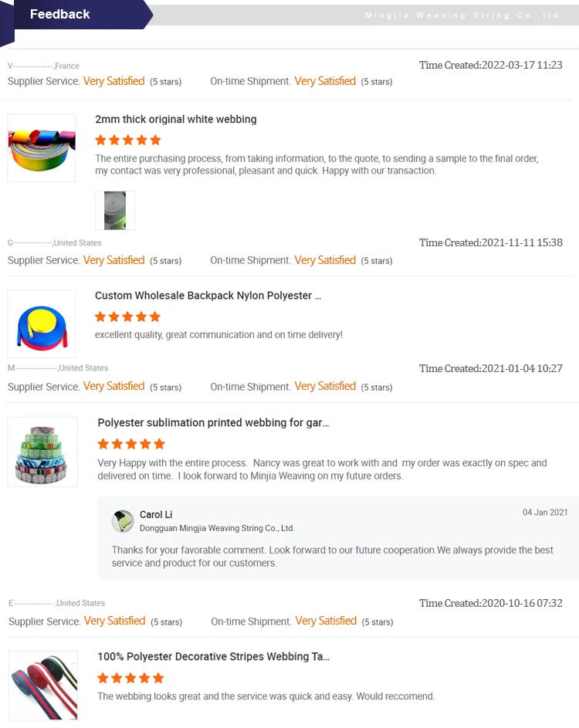Click the stars under Decorative Stripes Webbing
The height and width of the screenshot is (728, 579).
coord(130,678)
